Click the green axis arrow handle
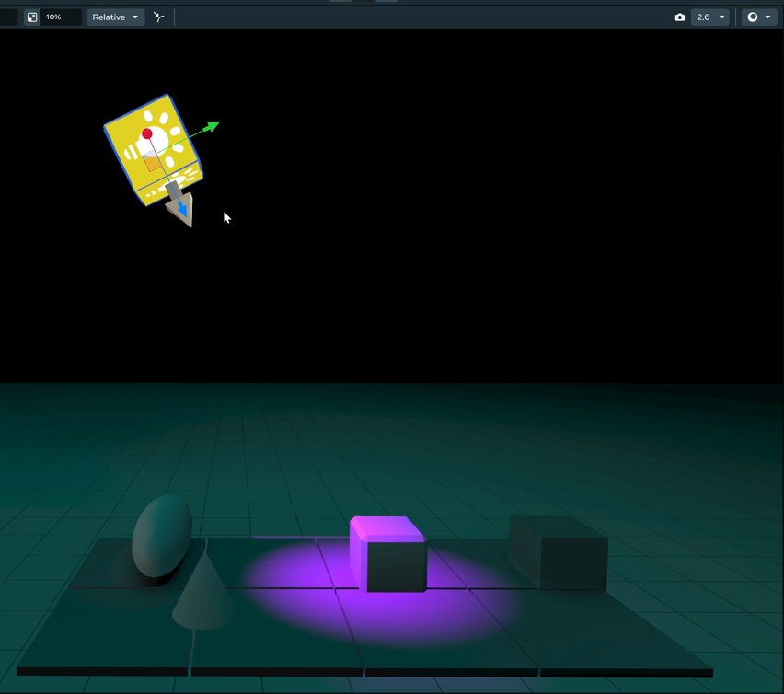 pyautogui.click(x=211, y=126)
